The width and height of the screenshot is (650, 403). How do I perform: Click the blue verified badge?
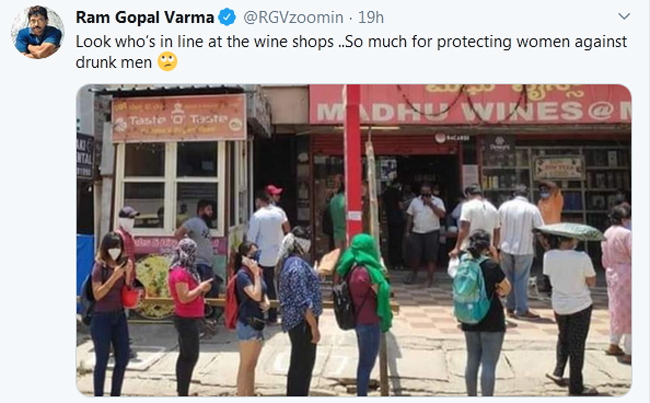[x=227, y=17]
